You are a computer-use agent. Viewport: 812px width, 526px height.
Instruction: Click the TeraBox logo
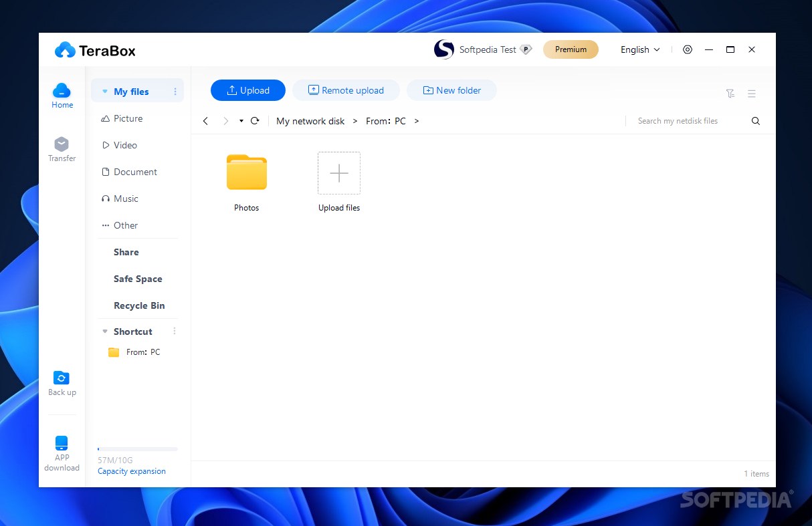coord(95,50)
